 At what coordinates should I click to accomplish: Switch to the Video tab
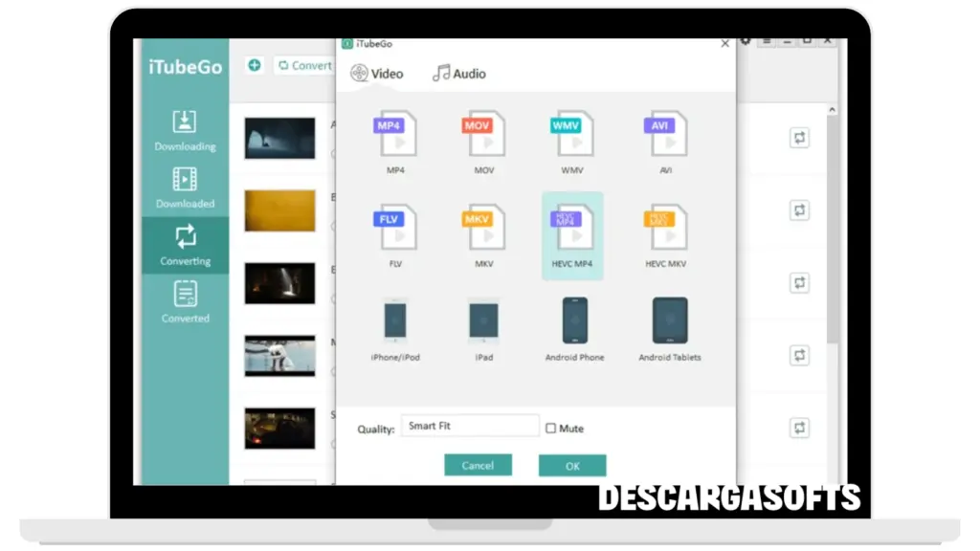click(x=377, y=74)
